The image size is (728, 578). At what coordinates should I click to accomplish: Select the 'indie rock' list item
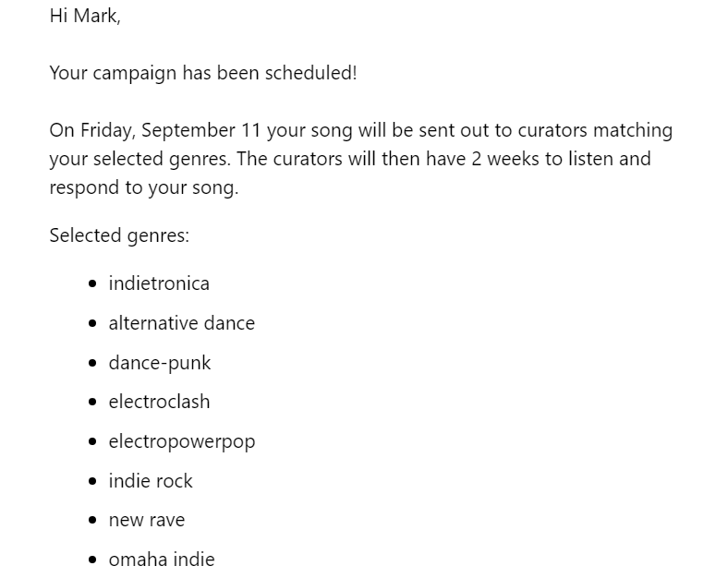151,481
